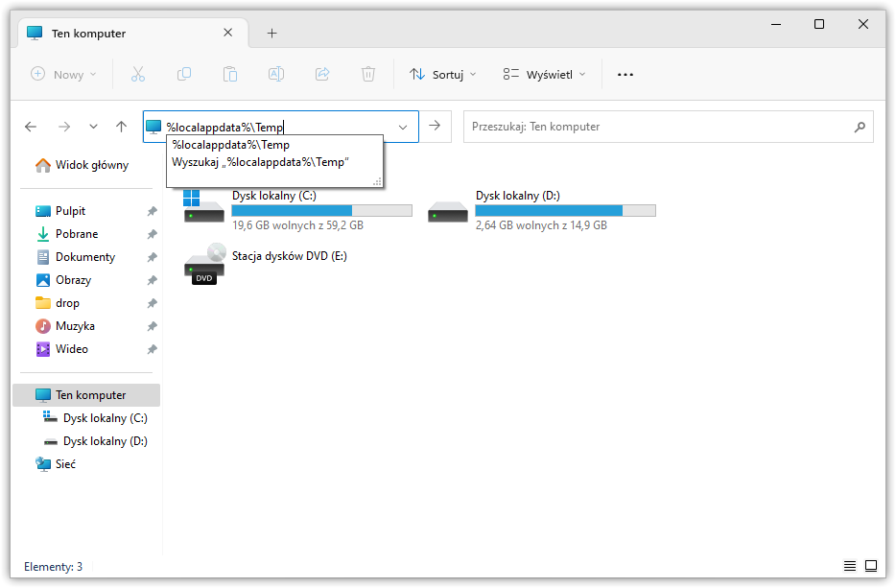
Task: Click the Go to arrow beside address bar
Action: point(435,126)
